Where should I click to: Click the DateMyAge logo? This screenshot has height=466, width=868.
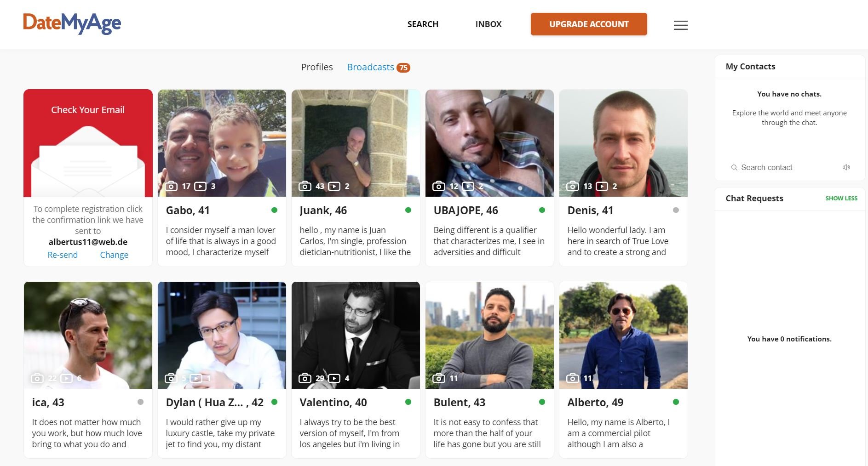[72, 23]
